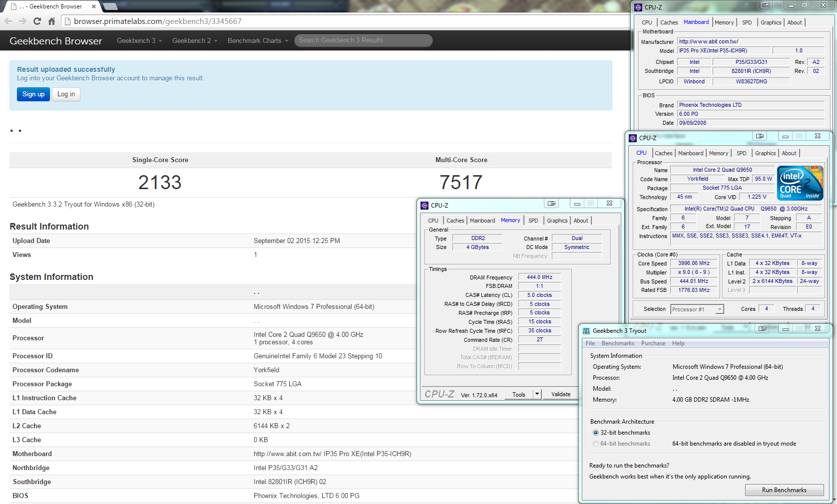The height and width of the screenshot is (504, 837).
Task: Close the CPU-Z Memory window
Action: click(x=609, y=203)
